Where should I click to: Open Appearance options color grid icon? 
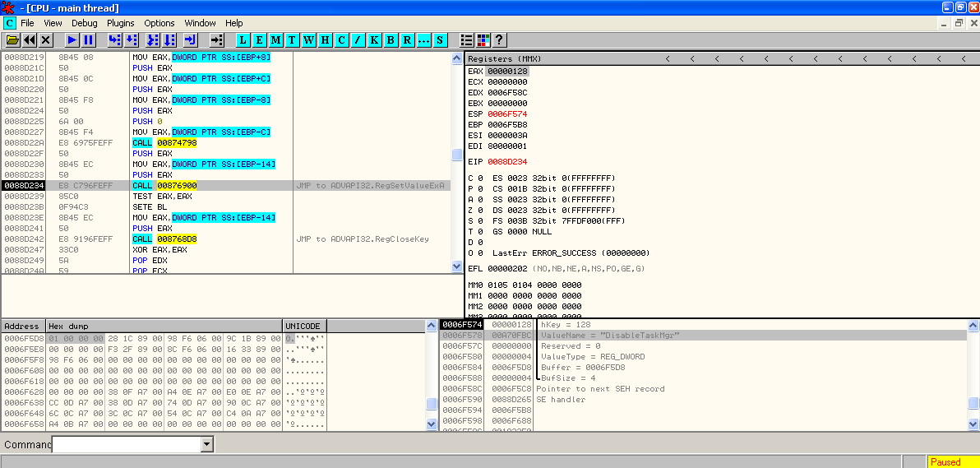(483, 40)
